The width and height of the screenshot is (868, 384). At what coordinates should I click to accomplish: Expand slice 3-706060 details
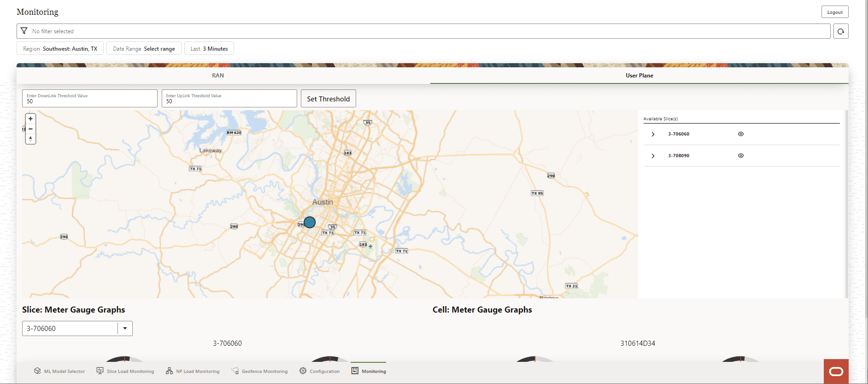(x=653, y=134)
